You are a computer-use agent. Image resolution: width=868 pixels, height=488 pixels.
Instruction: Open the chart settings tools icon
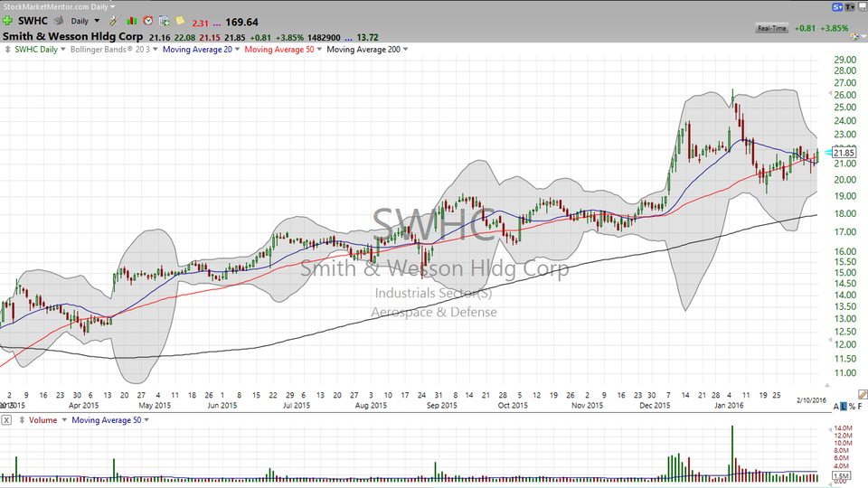115,21
